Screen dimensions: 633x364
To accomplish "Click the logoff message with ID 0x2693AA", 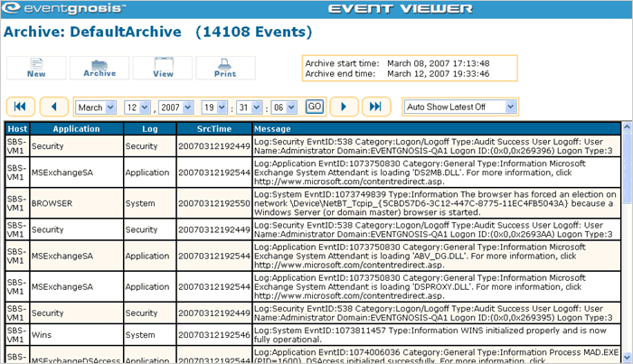I will [x=437, y=229].
